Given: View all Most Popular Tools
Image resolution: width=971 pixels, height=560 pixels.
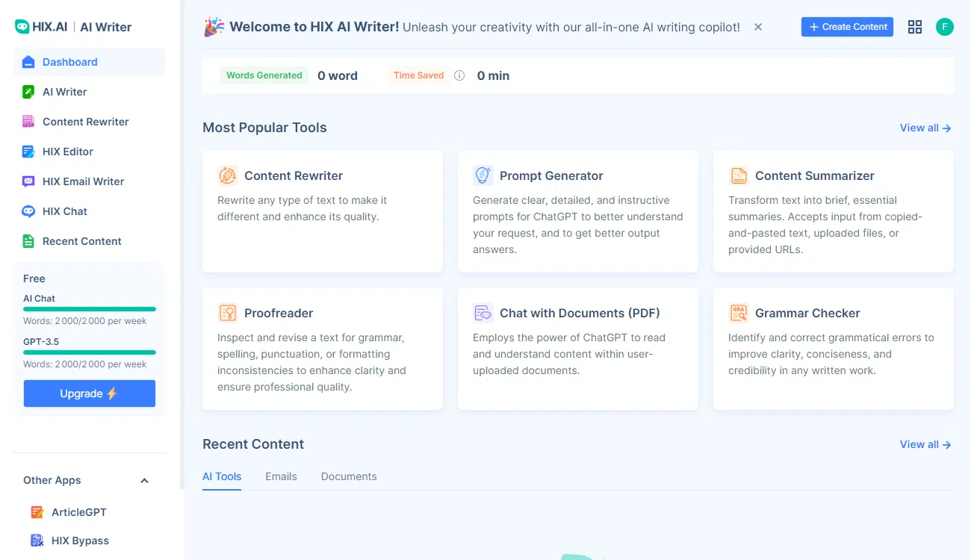Looking at the screenshot, I should click(x=925, y=128).
